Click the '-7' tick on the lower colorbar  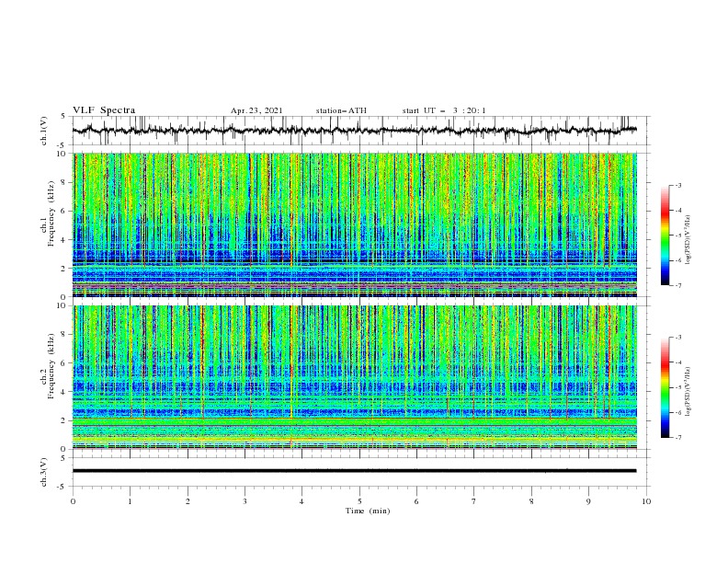click(677, 437)
